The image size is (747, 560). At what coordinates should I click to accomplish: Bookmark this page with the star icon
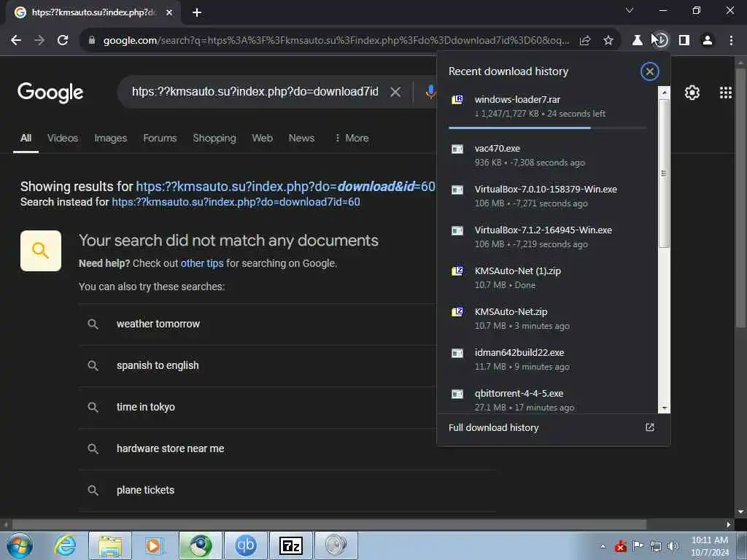click(x=608, y=41)
